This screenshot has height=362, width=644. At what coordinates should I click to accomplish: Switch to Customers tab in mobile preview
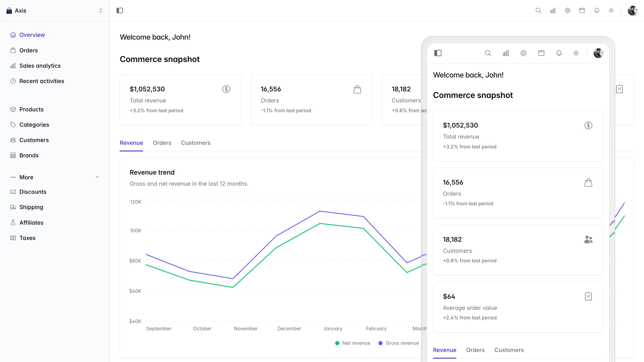click(509, 350)
